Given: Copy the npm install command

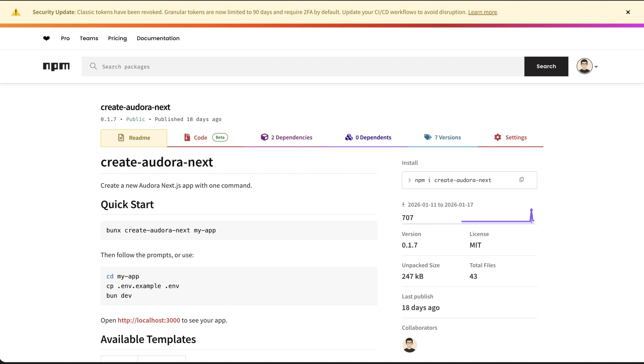Looking at the screenshot, I should [522, 179].
